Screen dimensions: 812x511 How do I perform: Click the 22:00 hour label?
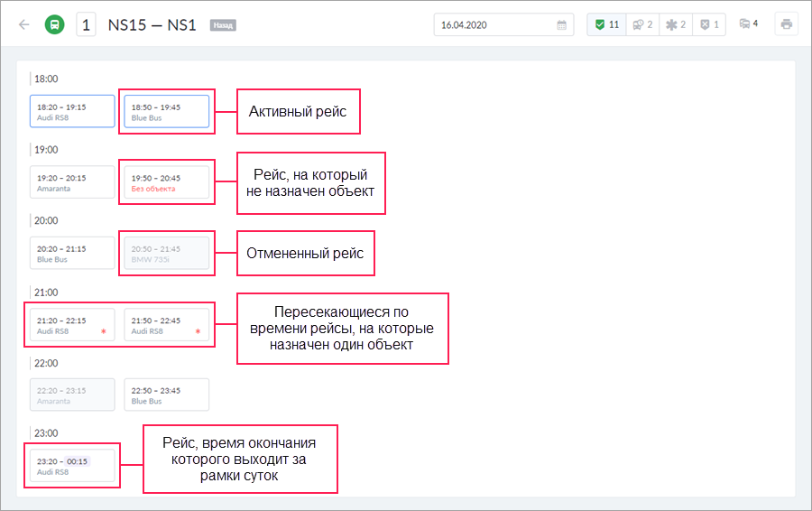click(x=46, y=363)
